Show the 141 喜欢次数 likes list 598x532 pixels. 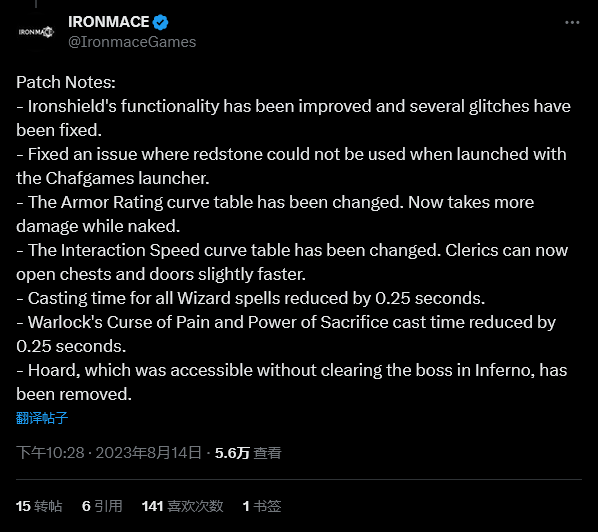point(182,506)
